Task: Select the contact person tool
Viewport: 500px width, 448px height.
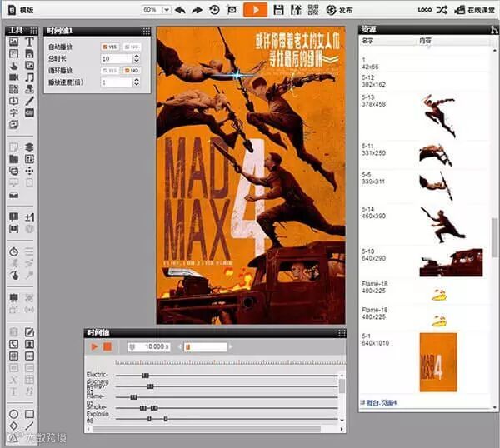Action: tap(29, 345)
